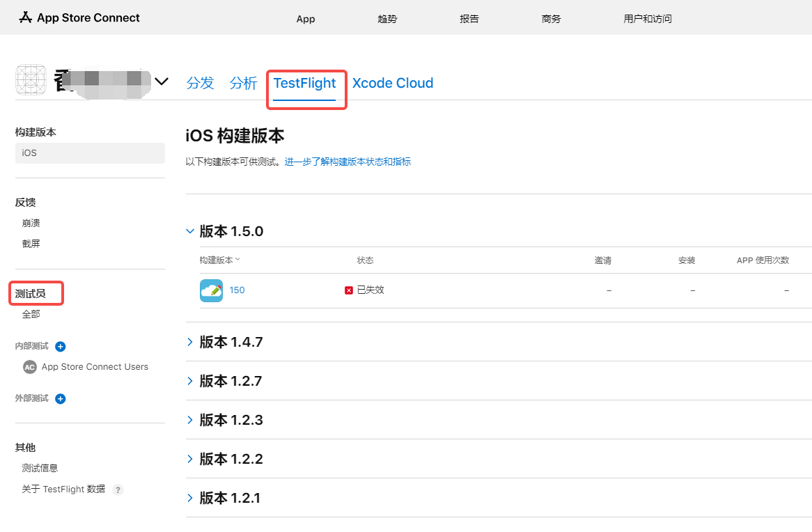Expand the 版本 1.2.1 section
The image size is (812, 532).
click(190, 499)
